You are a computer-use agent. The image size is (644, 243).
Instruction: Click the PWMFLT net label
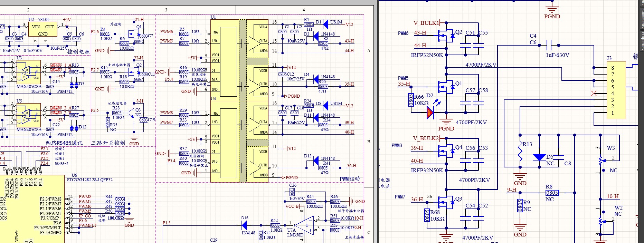pyautogui.click(x=87, y=225)
